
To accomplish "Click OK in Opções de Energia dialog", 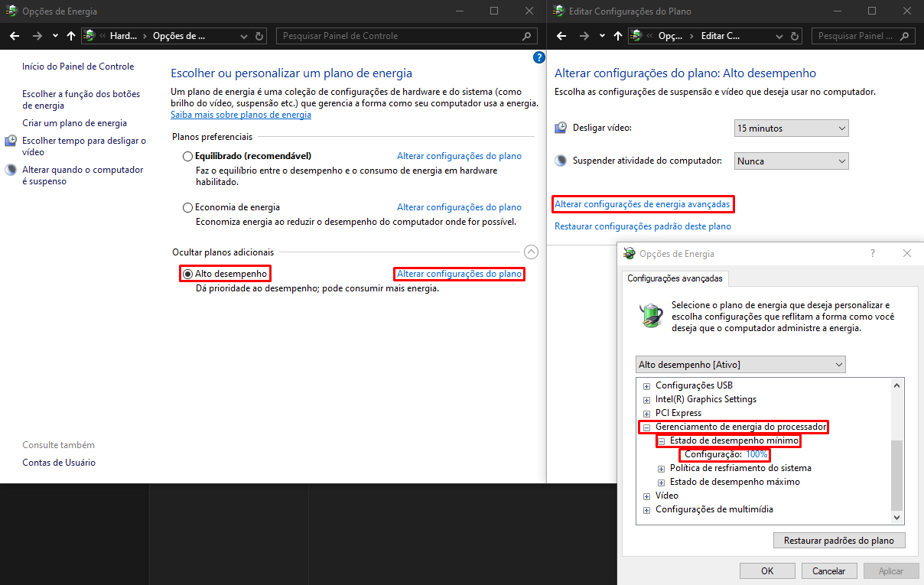I will [767, 570].
